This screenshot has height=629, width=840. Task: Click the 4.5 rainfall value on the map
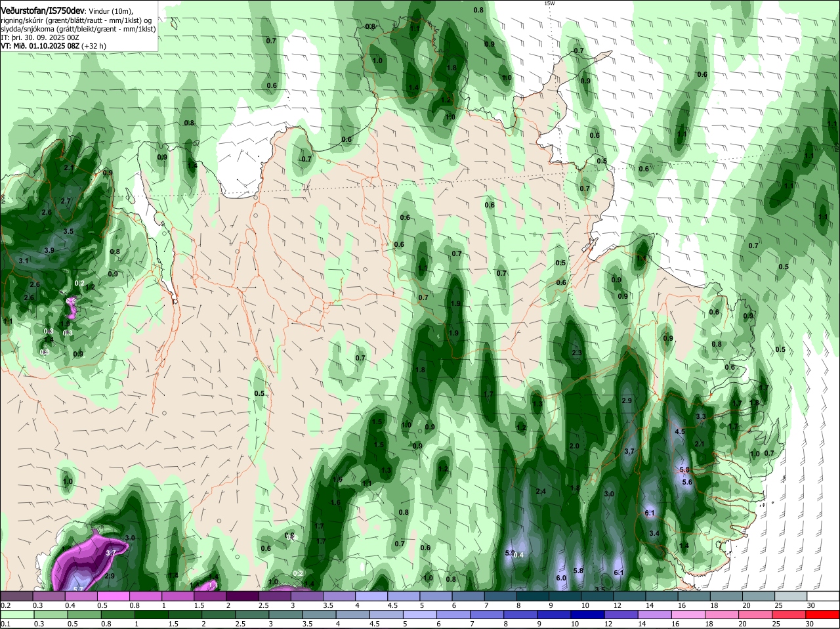coord(680,431)
